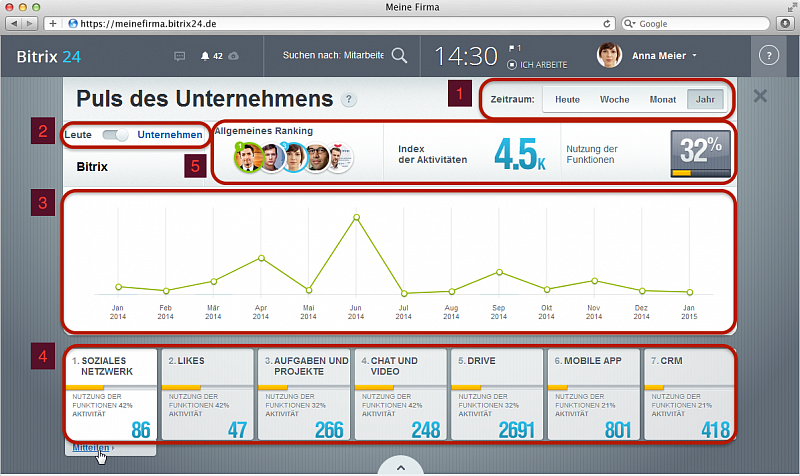Toggle the Leute / Unternehmen switch

(x=115, y=135)
